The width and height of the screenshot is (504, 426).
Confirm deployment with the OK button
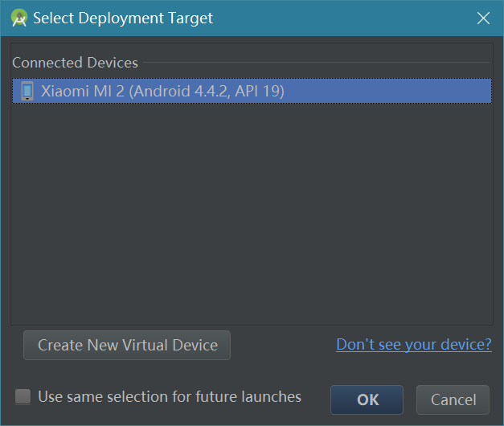point(367,399)
